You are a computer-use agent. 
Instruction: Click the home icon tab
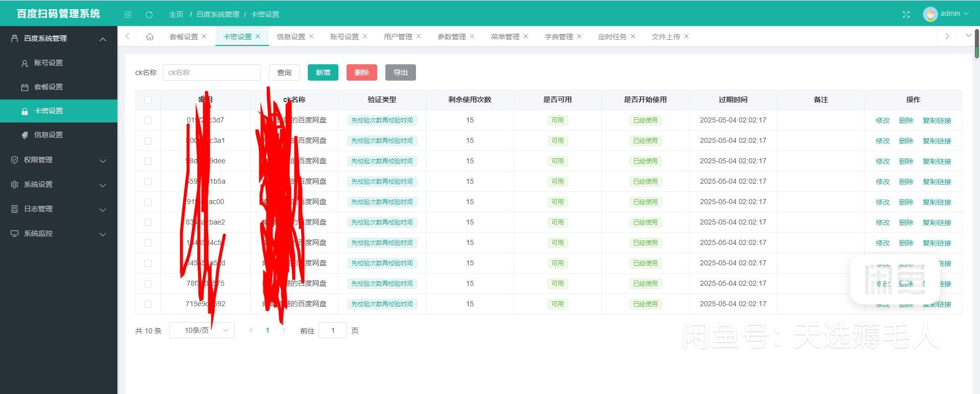coord(150,37)
